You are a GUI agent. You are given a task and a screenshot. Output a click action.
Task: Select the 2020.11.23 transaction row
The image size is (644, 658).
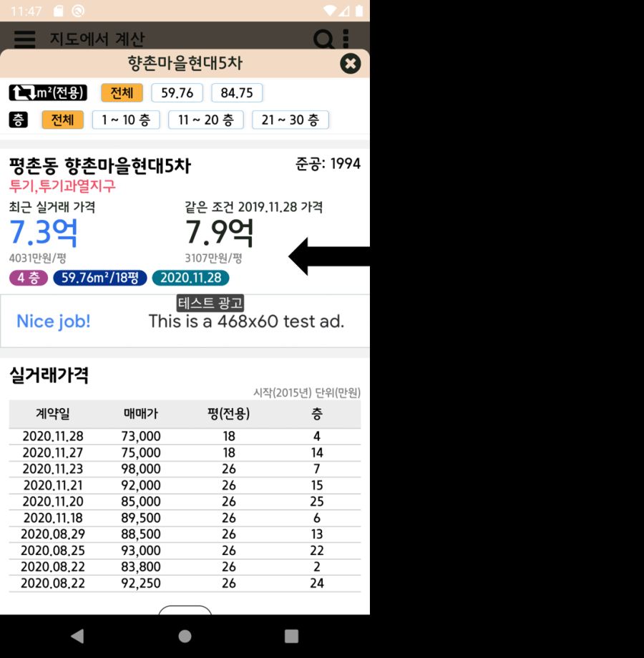185,469
